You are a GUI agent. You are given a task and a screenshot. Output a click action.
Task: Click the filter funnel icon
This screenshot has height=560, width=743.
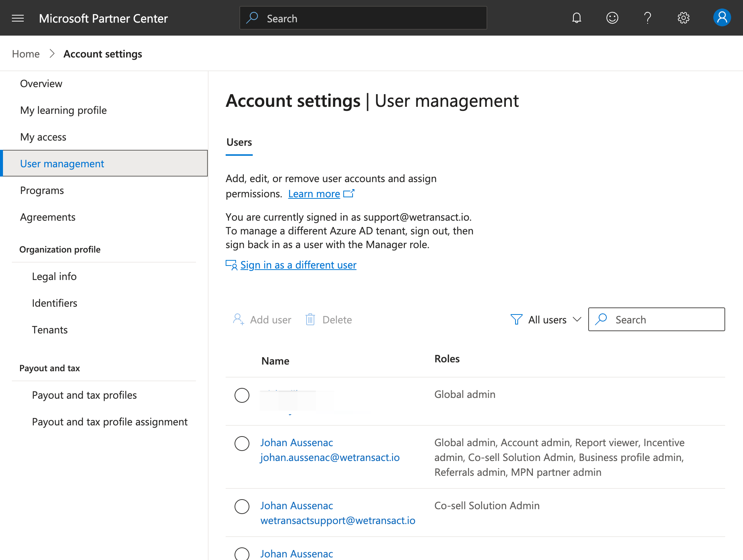pyautogui.click(x=516, y=319)
